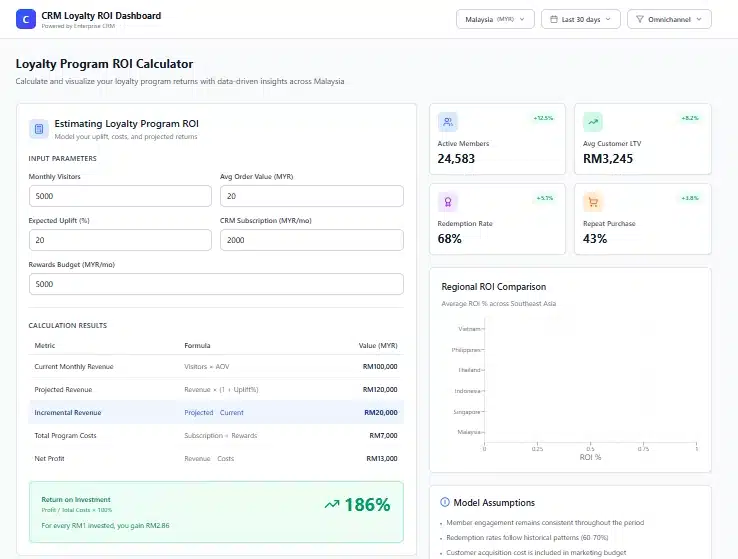Focus the Avg Order Value input
The height and width of the screenshot is (559, 738).
click(311, 196)
